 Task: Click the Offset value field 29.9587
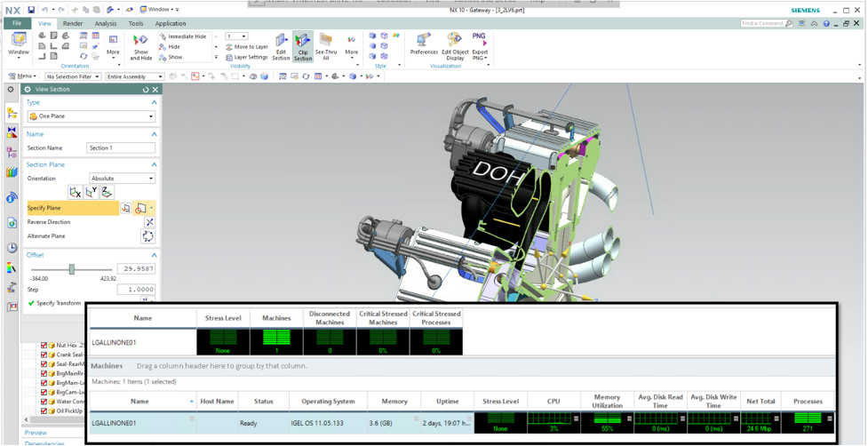coord(136,269)
